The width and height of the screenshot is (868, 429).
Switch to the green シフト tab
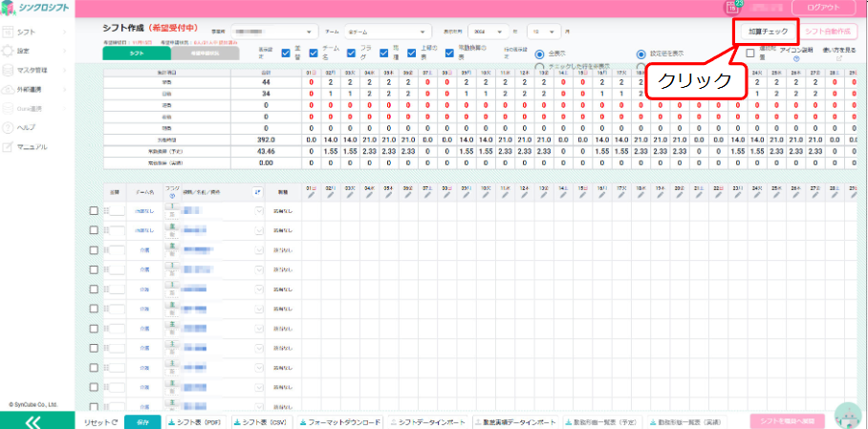[137, 54]
